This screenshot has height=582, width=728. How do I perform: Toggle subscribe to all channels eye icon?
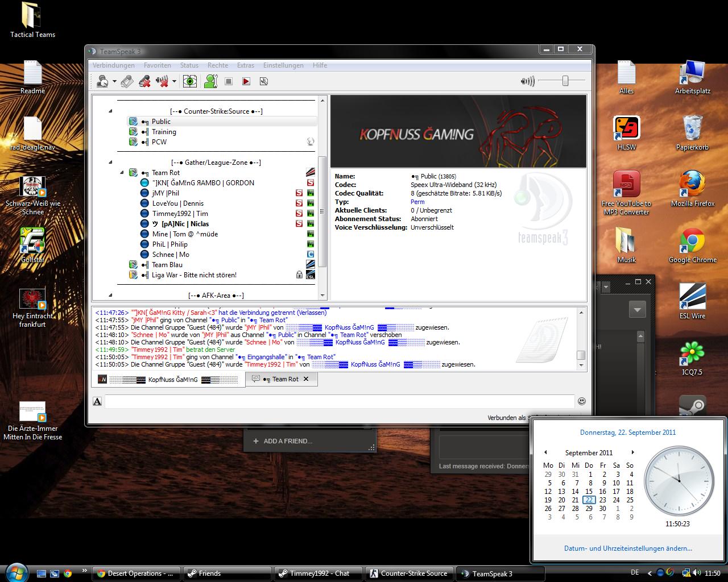point(190,81)
